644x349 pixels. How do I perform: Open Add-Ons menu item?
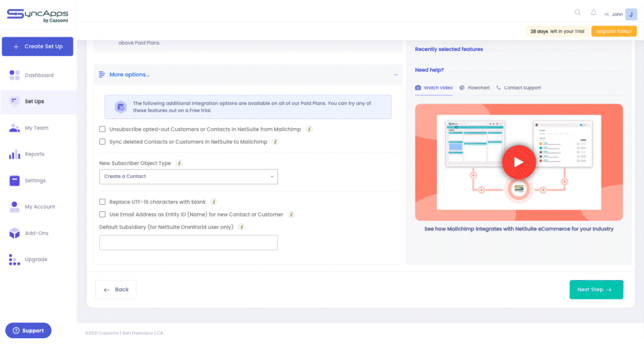(38, 233)
